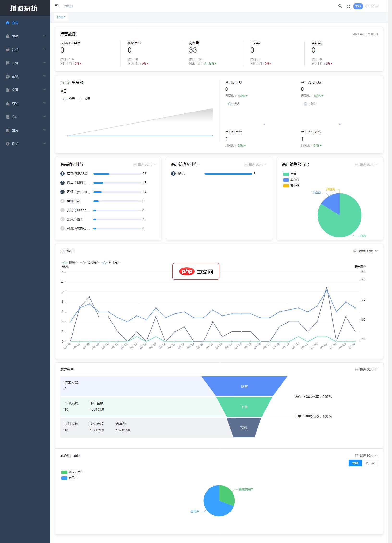Open the demo user account dropdown
This screenshot has height=543, width=392.
point(372,6)
